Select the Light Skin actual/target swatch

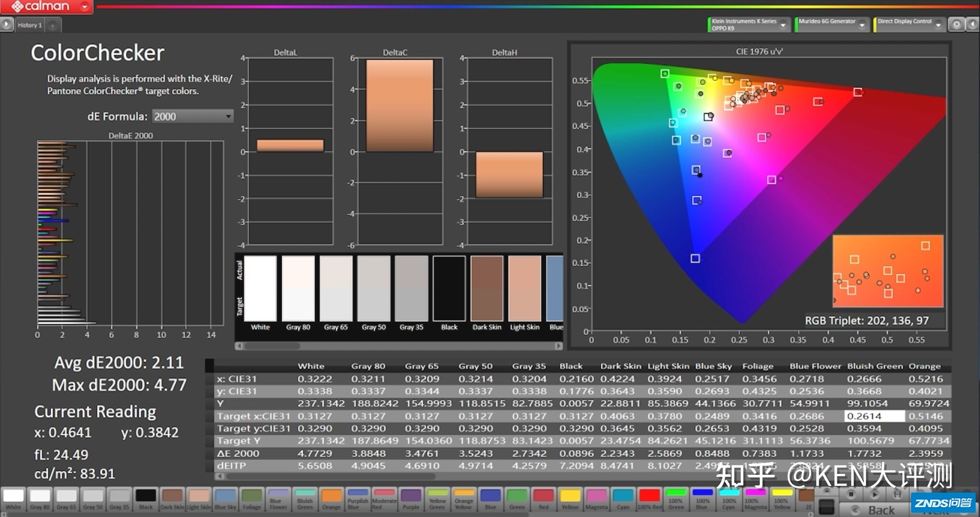pyautogui.click(x=525, y=288)
